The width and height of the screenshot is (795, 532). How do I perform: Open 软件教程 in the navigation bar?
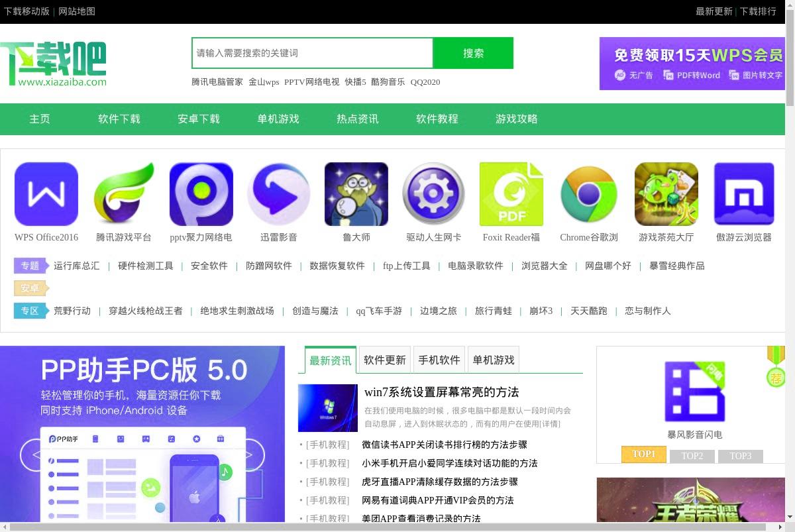pyautogui.click(x=437, y=119)
